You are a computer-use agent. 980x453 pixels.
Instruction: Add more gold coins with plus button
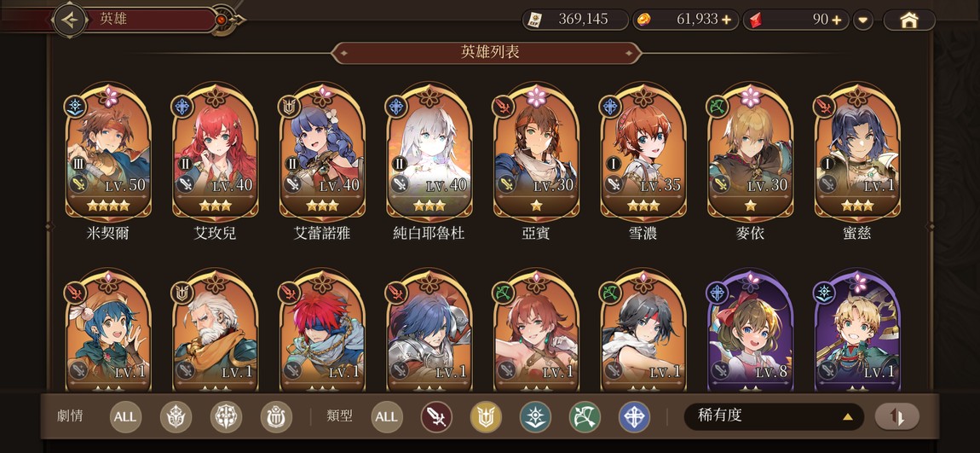click(726, 20)
